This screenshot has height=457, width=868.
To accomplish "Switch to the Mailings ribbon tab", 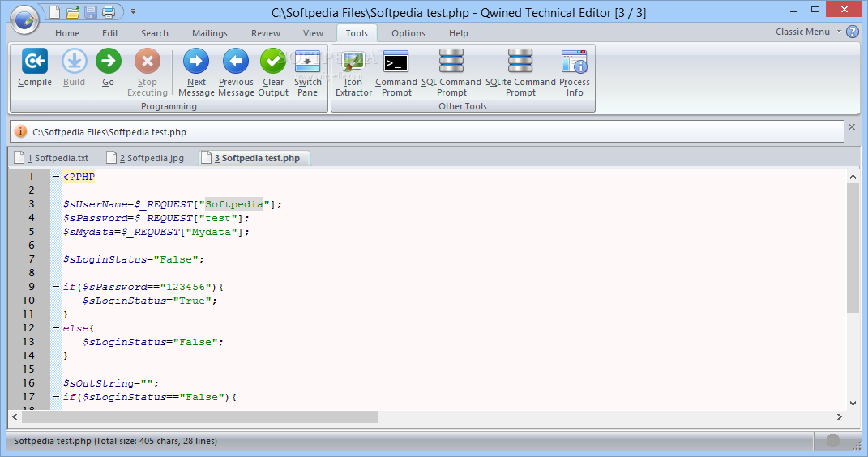I will pos(210,33).
